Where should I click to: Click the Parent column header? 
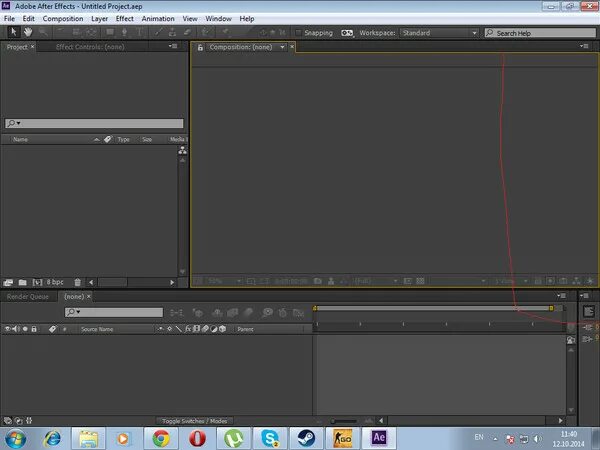click(245, 329)
